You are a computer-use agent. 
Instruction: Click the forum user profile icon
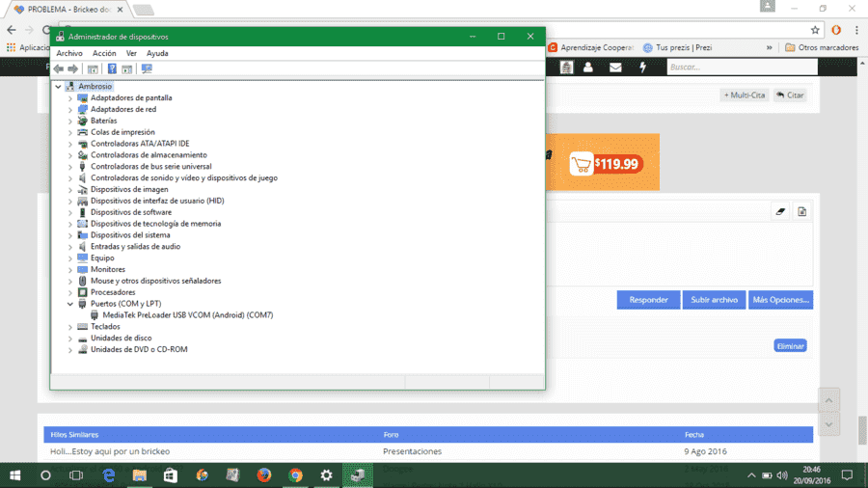588,68
